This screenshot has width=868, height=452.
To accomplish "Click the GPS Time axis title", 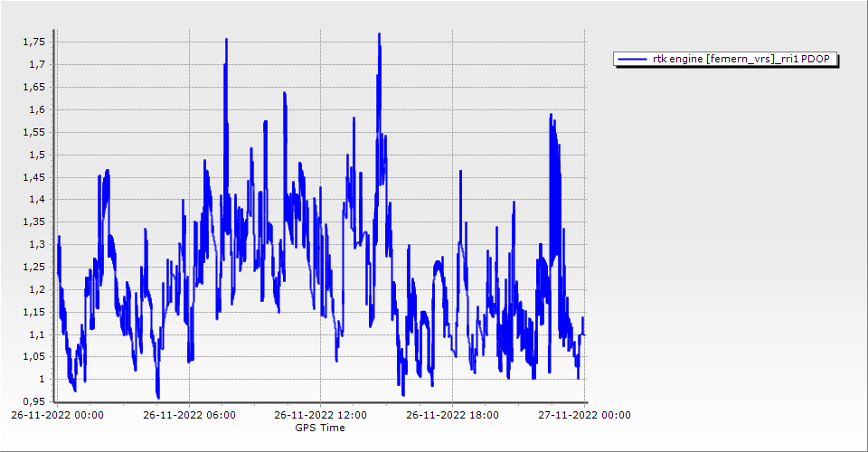I will pos(320,428).
